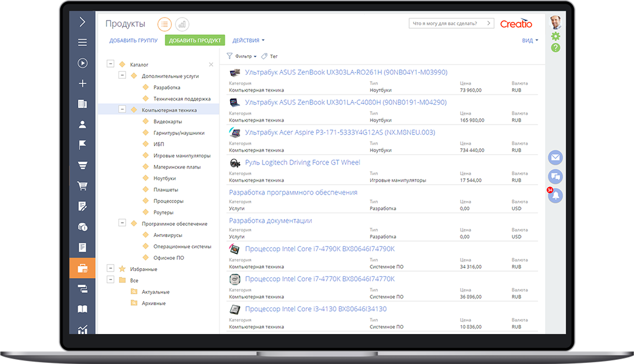The height and width of the screenshot is (364, 634).
Task: Select Видеокарты tree folder
Action: tap(168, 122)
